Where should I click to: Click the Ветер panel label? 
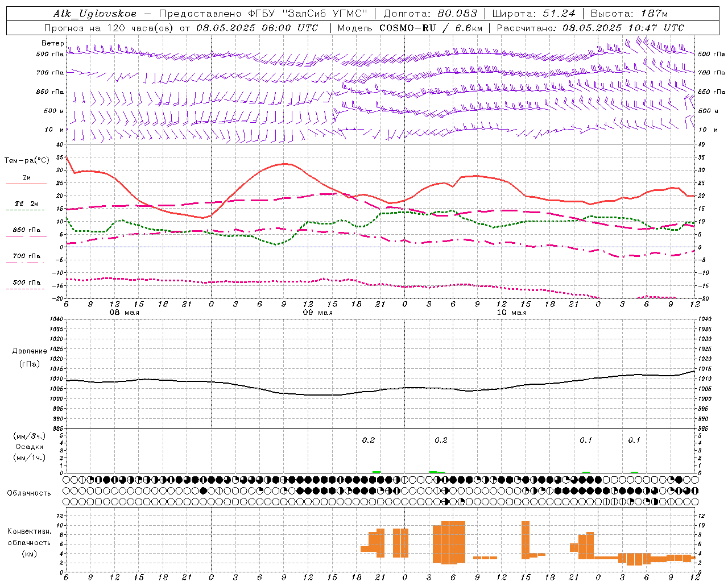52,43
